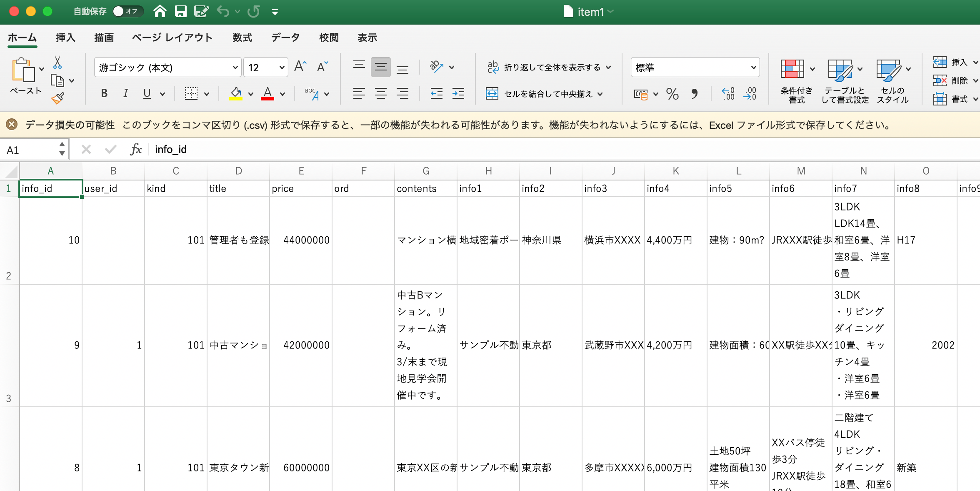980x491 pixels.
Task: Click the currency format icon
Action: click(x=641, y=94)
